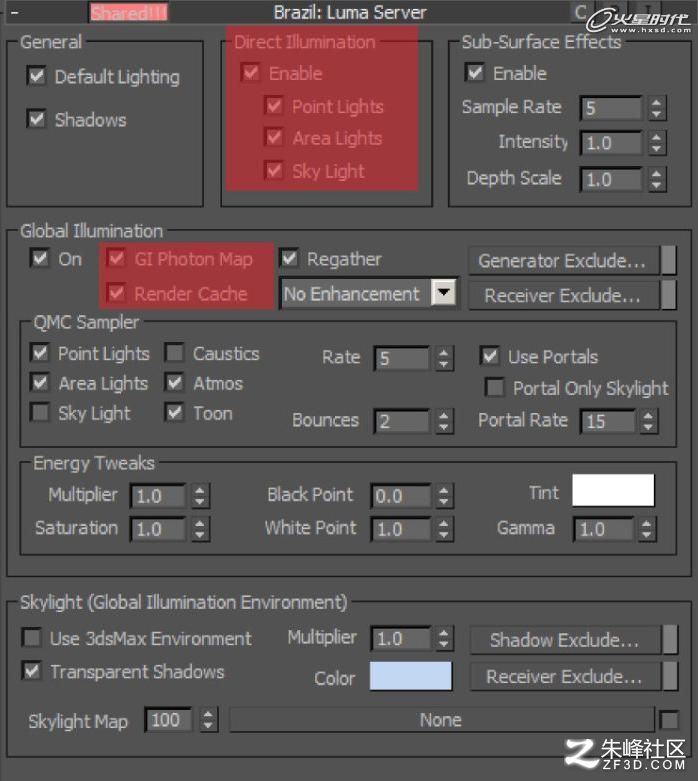Click Skylight Multiplier spinner arrows
The image size is (698, 781).
tap(443, 639)
